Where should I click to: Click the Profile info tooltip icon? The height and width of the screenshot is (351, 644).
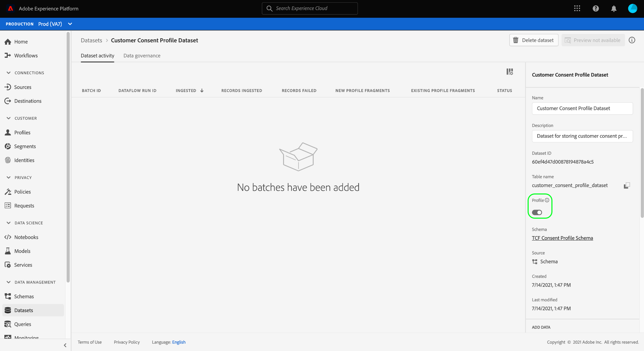[x=547, y=200]
